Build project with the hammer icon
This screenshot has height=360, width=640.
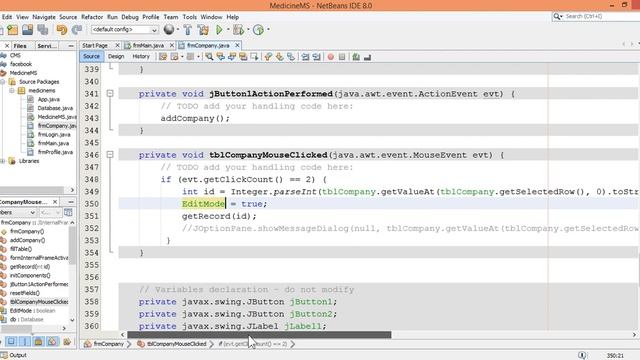187,30
